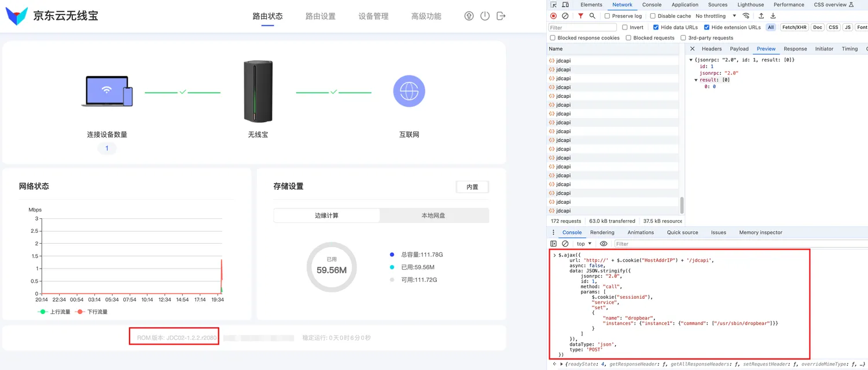The height and width of the screenshot is (370, 868).
Task: Click the 内置 storage button
Action: point(472,187)
